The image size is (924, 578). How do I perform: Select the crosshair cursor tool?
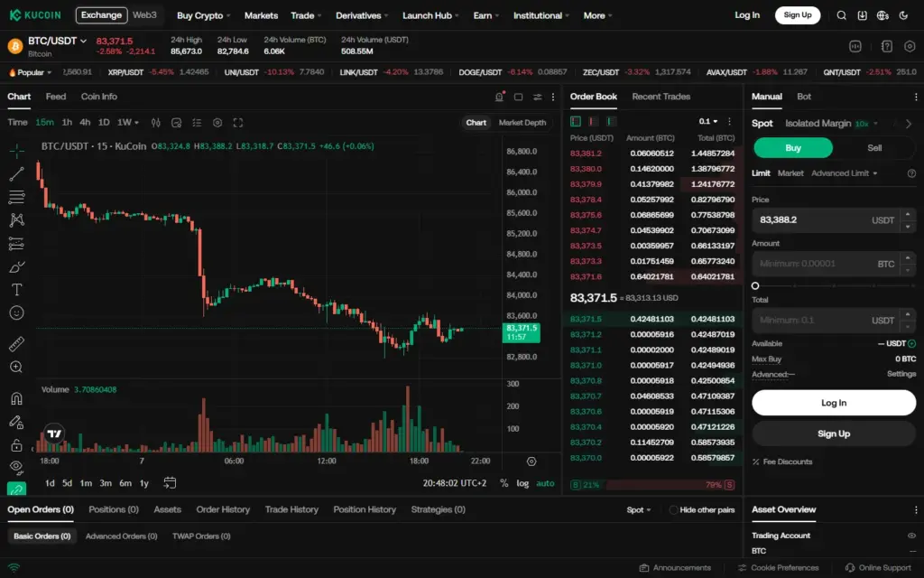pos(16,151)
